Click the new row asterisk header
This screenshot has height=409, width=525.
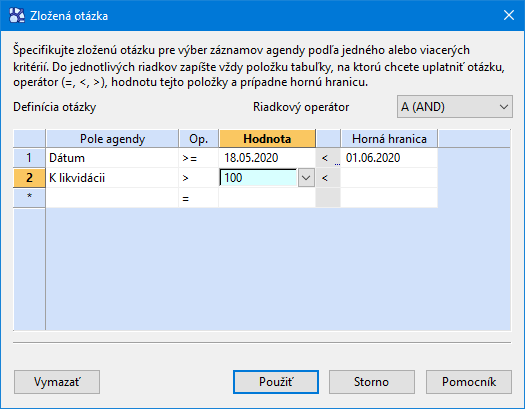29,197
